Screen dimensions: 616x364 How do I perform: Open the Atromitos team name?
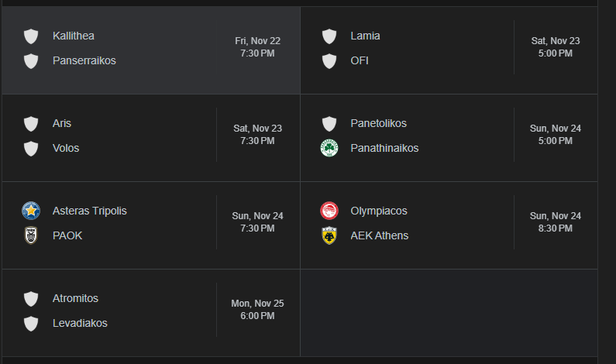click(x=75, y=298)
